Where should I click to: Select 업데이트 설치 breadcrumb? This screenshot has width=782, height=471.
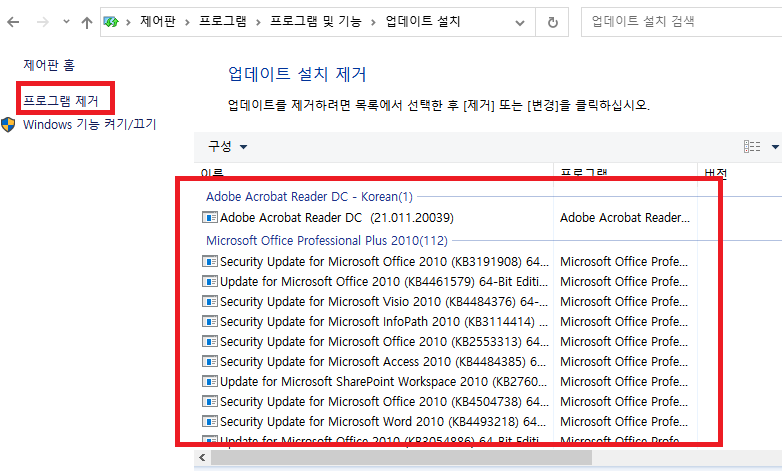422,21
